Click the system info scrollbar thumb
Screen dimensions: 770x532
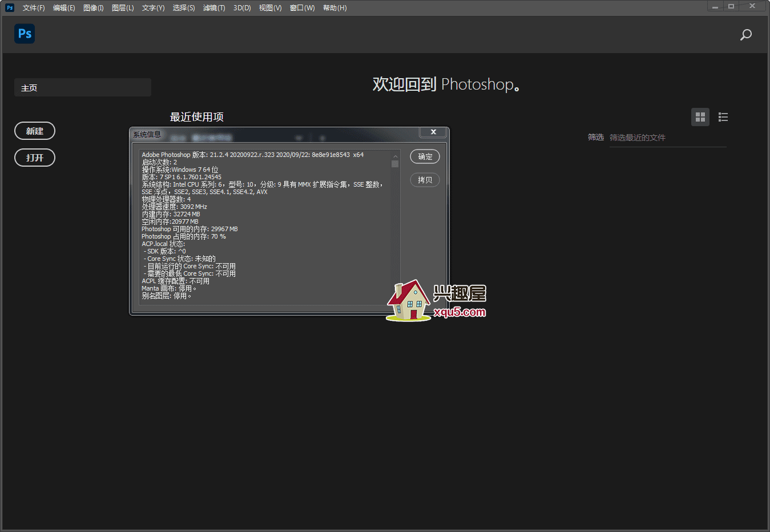coord(395,164)
